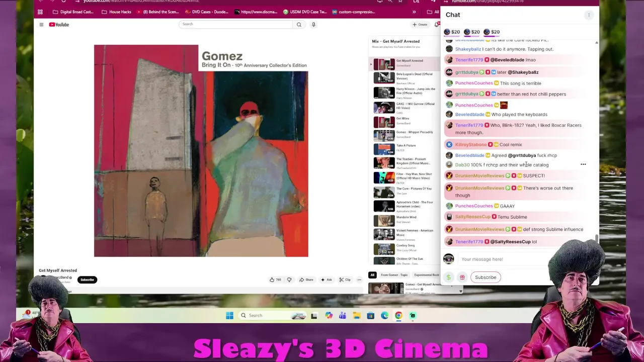644x362 pixels.
Task: Select Children Of The Sun item
Action: coord(405,260)
